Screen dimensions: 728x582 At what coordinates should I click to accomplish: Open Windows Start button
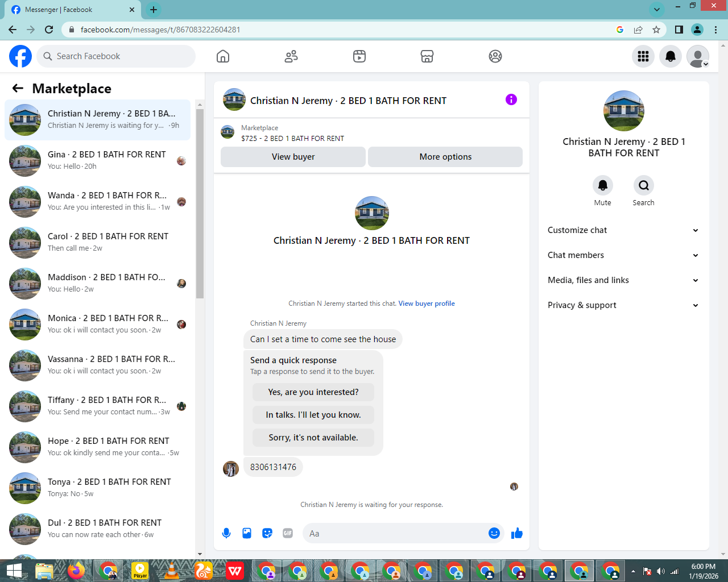point(14,571)
